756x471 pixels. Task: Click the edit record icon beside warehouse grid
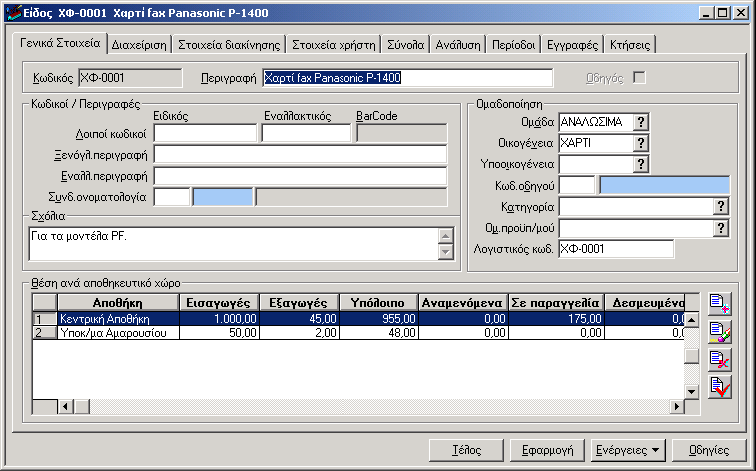(x=720, y=332)
